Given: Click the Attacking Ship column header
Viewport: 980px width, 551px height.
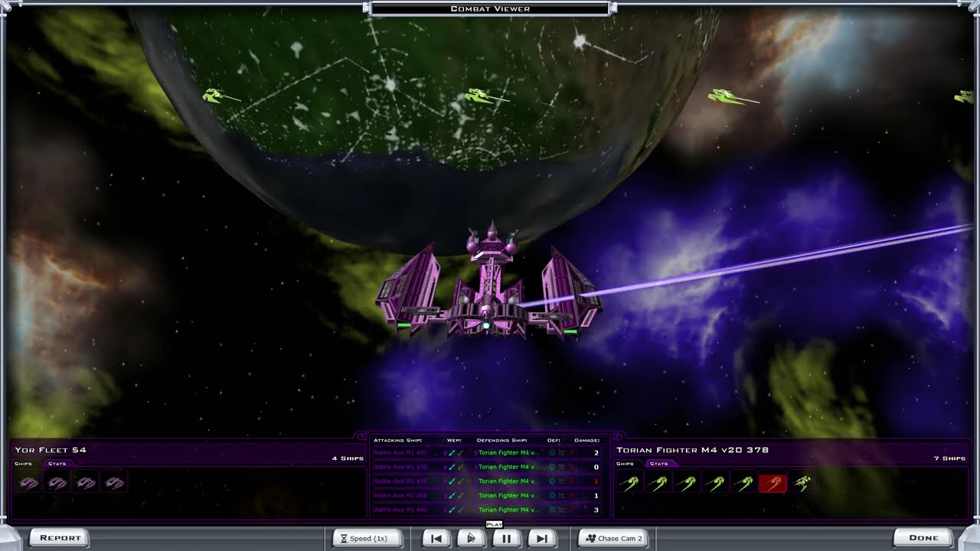Looking at the screenshot, I should 397,441.
